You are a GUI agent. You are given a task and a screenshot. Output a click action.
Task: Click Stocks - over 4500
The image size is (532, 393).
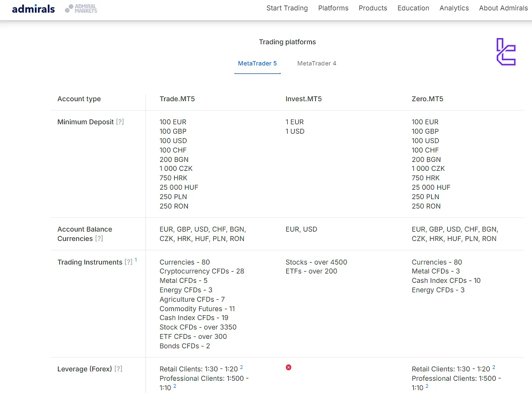[316, 262]
